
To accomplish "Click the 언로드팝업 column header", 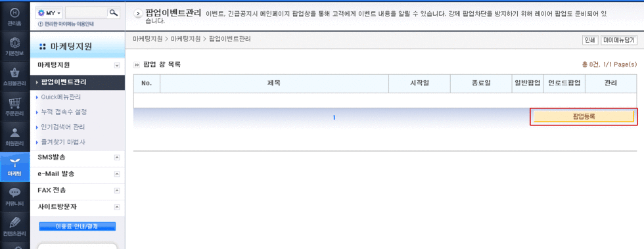I will click(x=564, y=83).
